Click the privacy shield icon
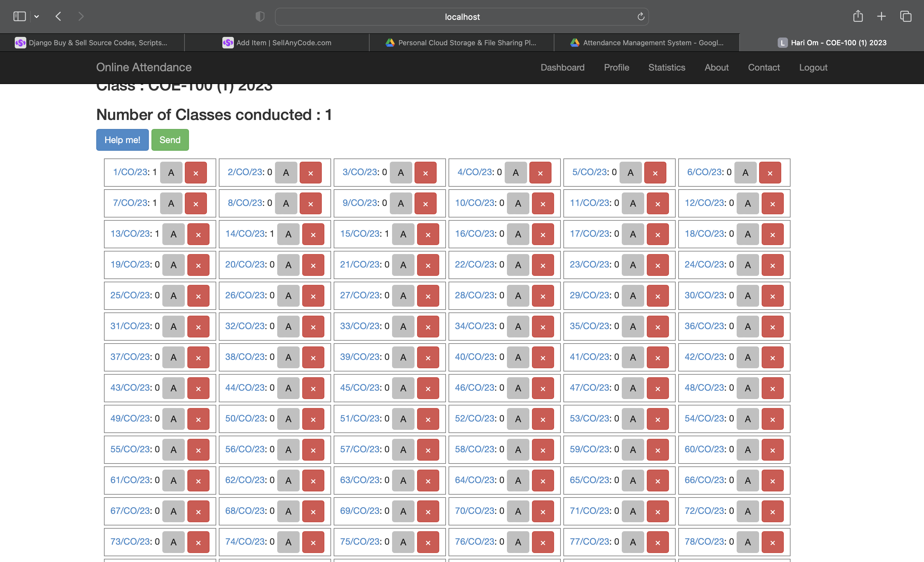Screen dimensions: 924x562 point(260,16)
